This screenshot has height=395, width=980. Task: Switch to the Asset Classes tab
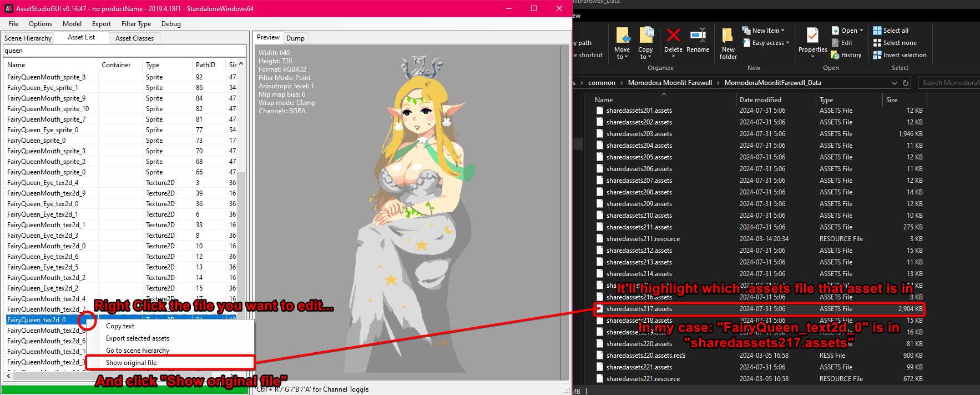134,38
